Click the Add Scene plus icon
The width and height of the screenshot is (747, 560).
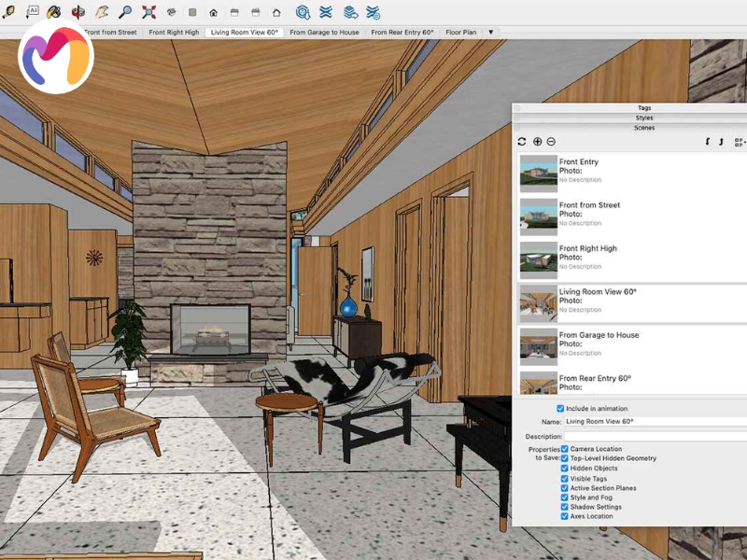pos(538,142)
